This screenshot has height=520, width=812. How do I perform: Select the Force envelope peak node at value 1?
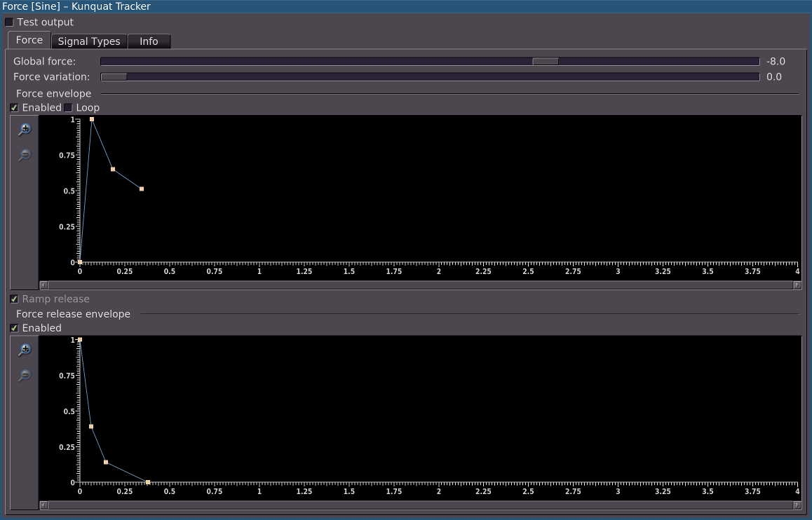coord(92,119)
